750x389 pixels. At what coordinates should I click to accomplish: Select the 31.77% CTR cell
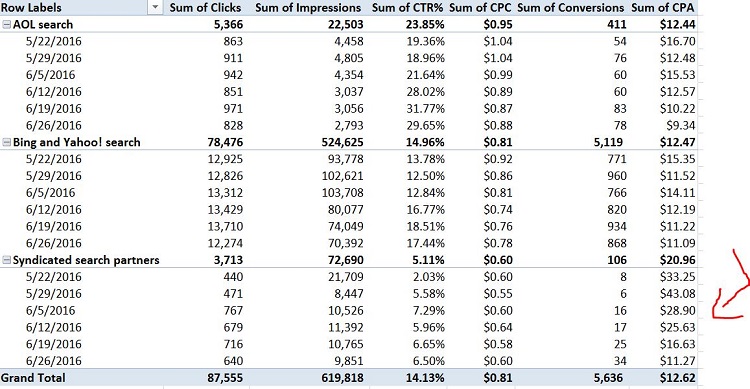coord(426,109)
